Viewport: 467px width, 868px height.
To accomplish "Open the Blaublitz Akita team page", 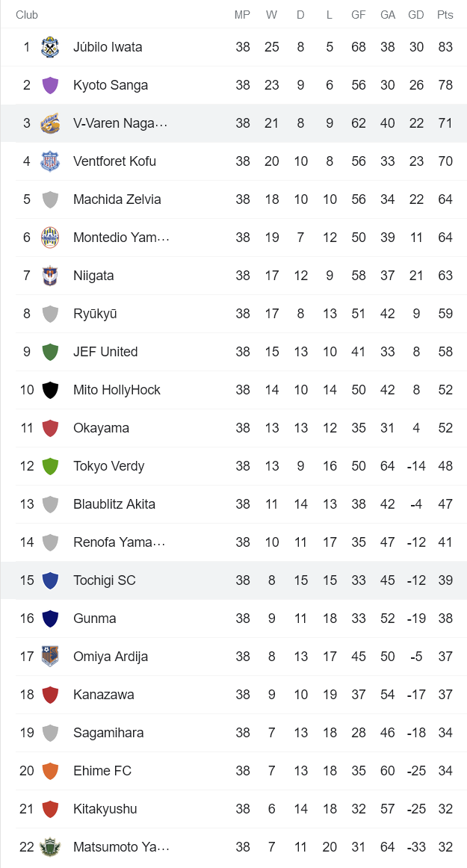I will click(x=114, y=504).
